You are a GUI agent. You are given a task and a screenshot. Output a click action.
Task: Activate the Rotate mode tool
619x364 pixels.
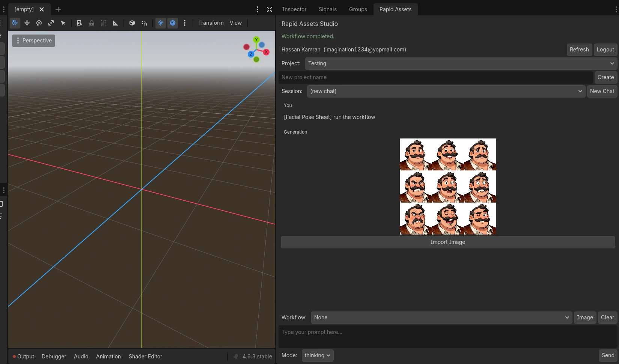coord(39,23)
